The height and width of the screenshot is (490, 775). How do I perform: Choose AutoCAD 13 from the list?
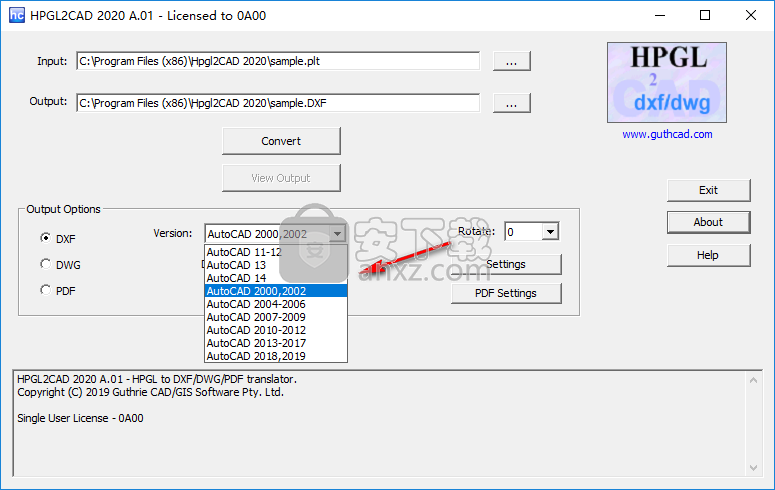point(276,265)
